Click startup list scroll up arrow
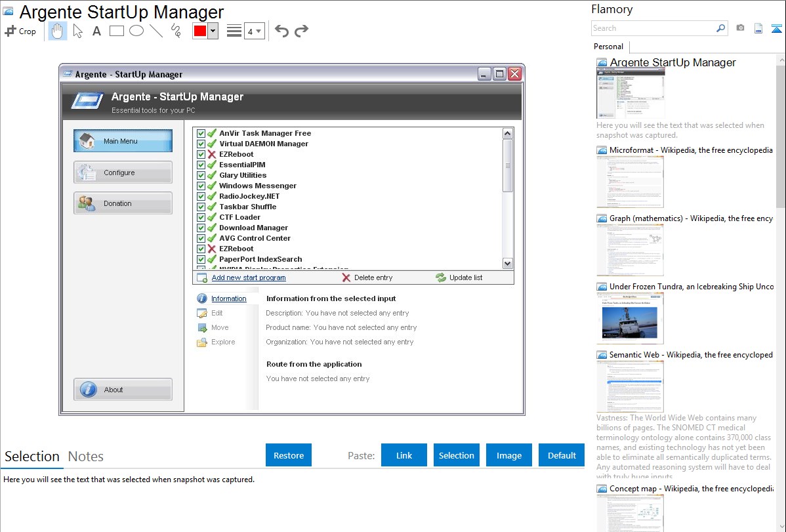 507,133
